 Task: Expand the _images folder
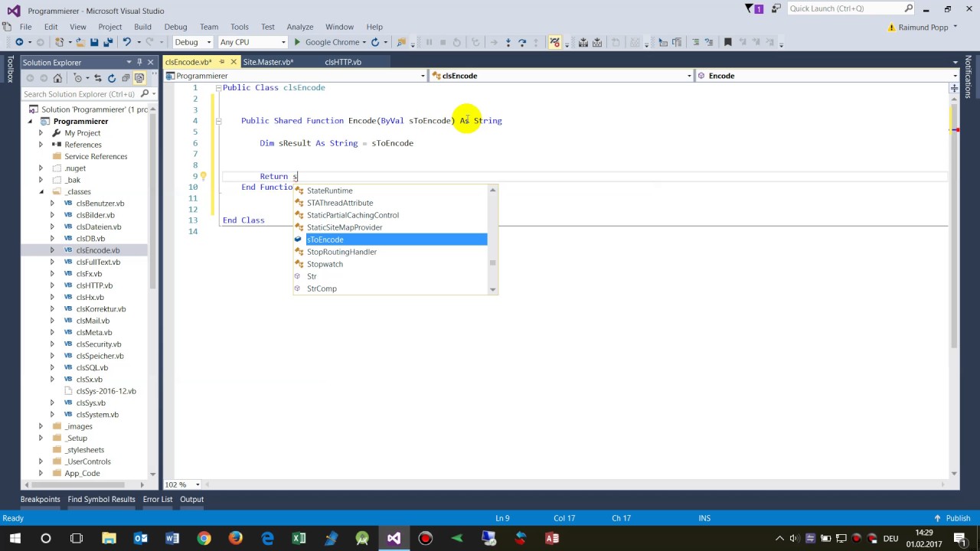pyautogui.click(x=41, y=426)
